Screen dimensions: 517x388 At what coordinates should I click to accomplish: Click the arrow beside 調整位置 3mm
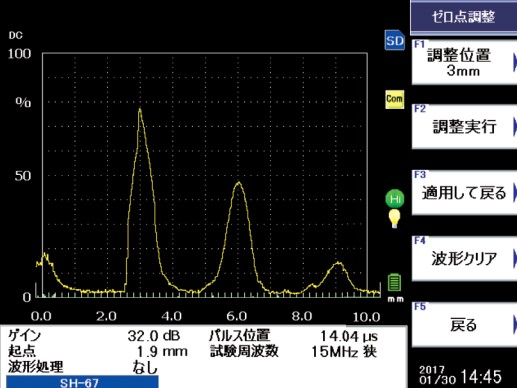pos(515,63)
